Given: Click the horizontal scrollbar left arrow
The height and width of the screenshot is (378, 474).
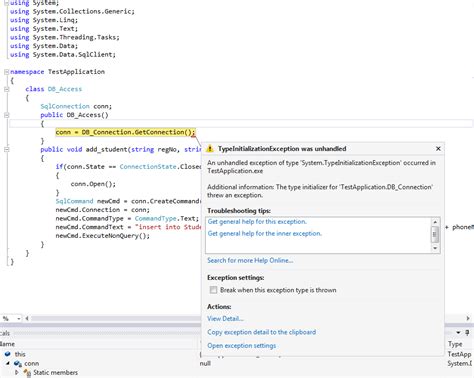Looking at the screenshot, I should point(27,318).
